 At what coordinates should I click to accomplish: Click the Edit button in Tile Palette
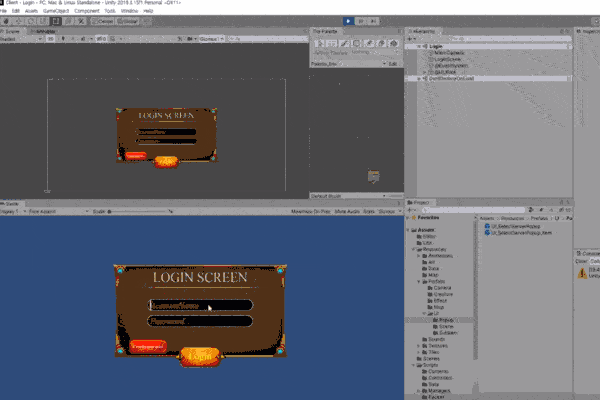pyautogui.click(x=393, y=63)
